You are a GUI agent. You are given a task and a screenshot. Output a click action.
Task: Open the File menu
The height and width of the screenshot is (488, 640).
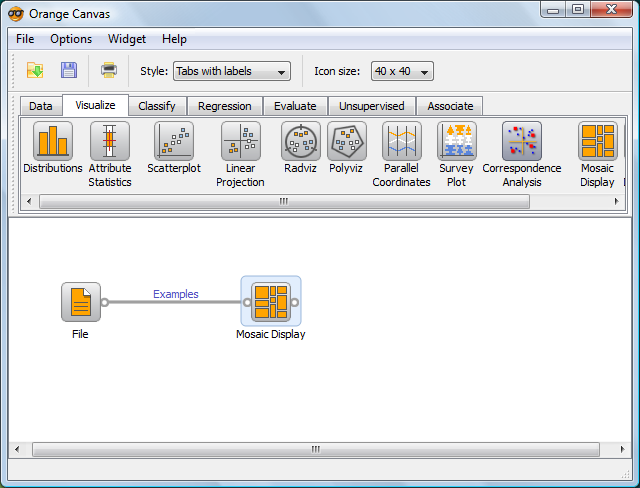(x=25, y=39)
